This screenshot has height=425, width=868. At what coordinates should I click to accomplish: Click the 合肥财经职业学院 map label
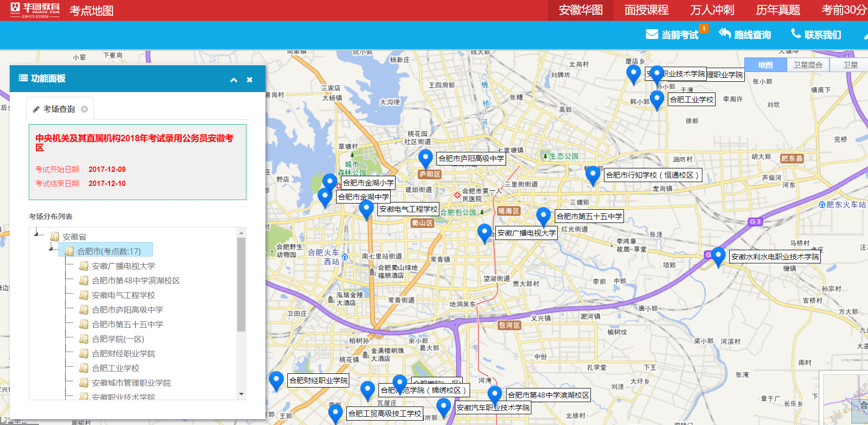(x=319, y=380)
